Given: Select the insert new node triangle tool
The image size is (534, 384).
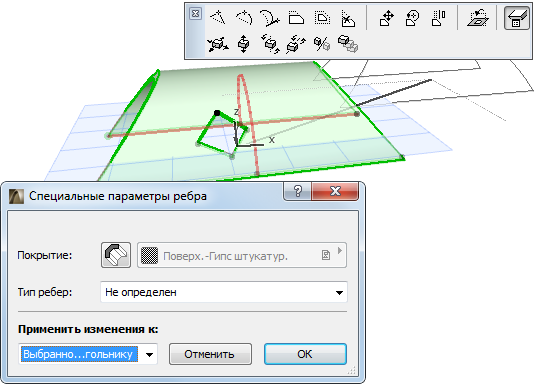Looking at the screenshot, I should point(218,18).
